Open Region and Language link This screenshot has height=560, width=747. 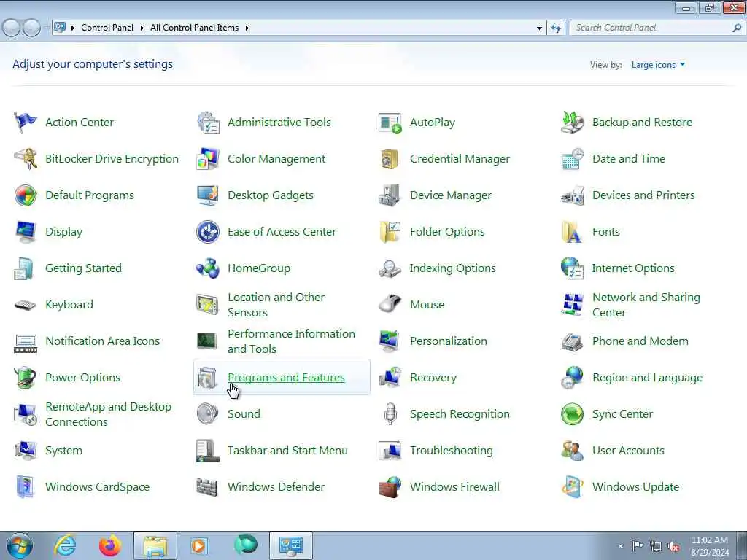click(648, 378)
